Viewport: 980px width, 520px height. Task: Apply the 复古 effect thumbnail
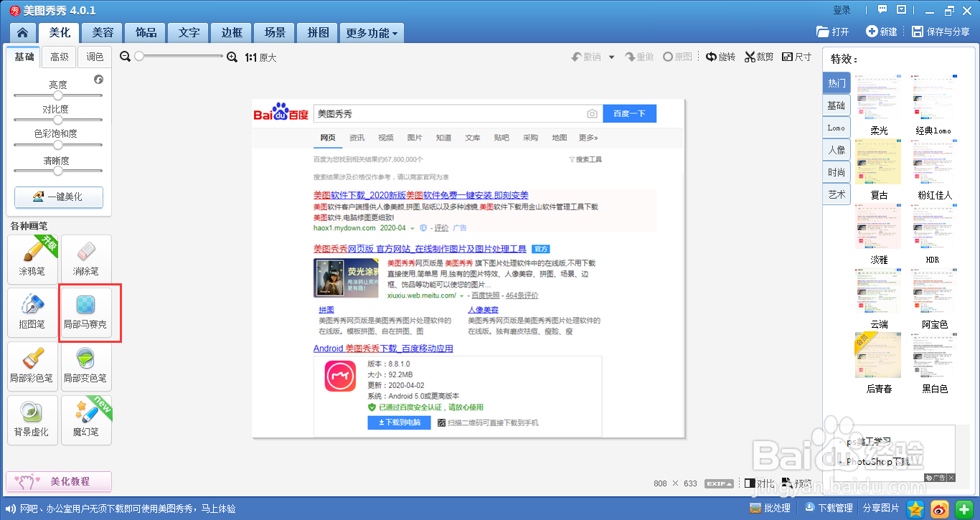click(x=878, y=163)
